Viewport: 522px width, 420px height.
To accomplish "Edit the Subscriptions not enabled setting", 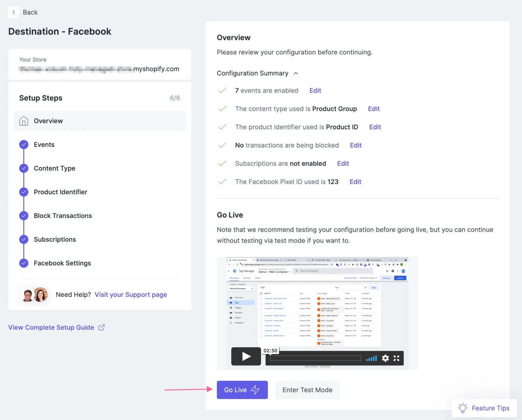I will coord(343,163).
